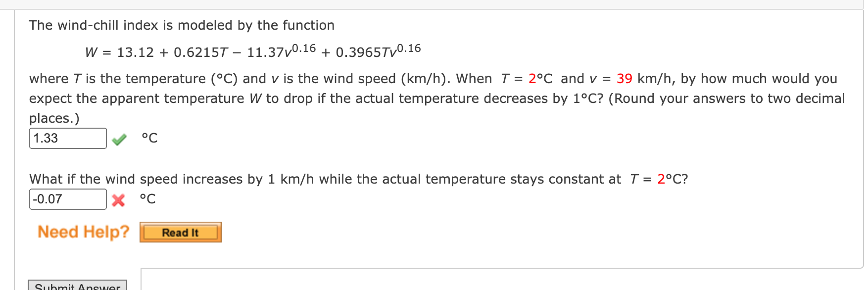This screenshot has width=868, height=290.
Task: Click the orange Read It button border
Action: click(x=180, y=231)
